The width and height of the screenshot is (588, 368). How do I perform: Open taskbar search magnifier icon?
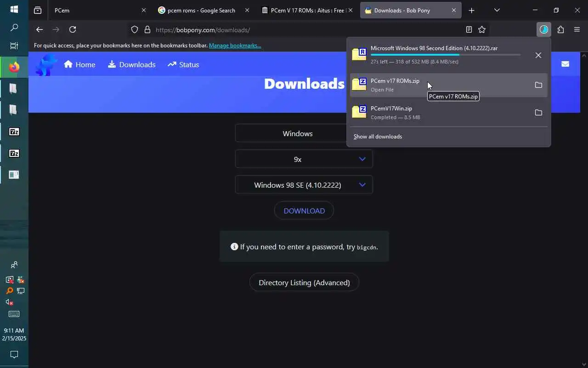[x=14, y=28]
